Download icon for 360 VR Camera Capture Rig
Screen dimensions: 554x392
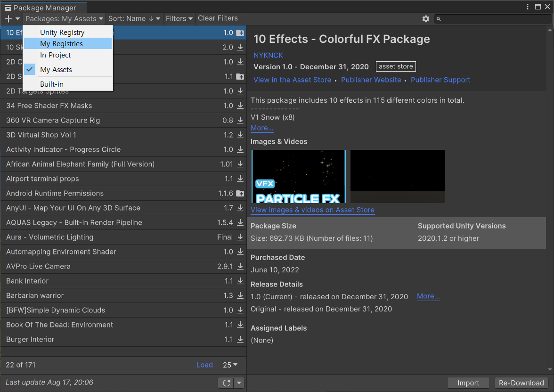[240, 120]
